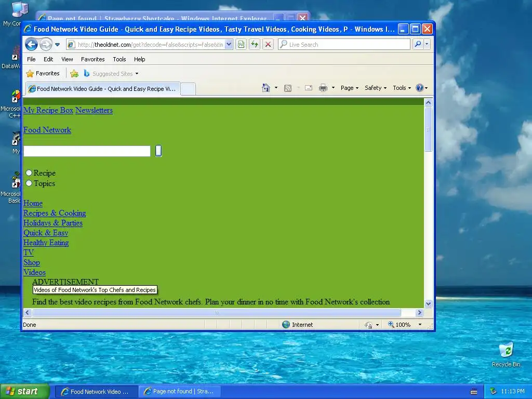Open the recent pages dropdown arrow
The height and width of the screenshot is (399, 532).
point(57,45)
